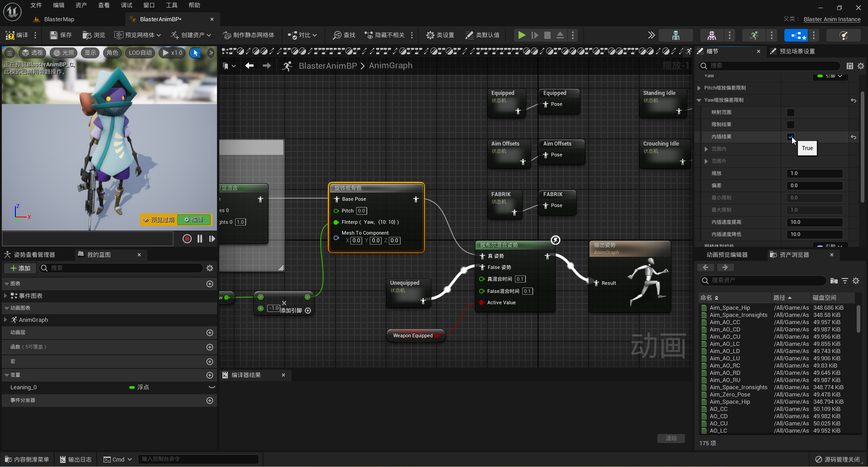This screenshot has height=467, width=868.
Task: Record animation with the red record button
Action: [x=187, y=239]
